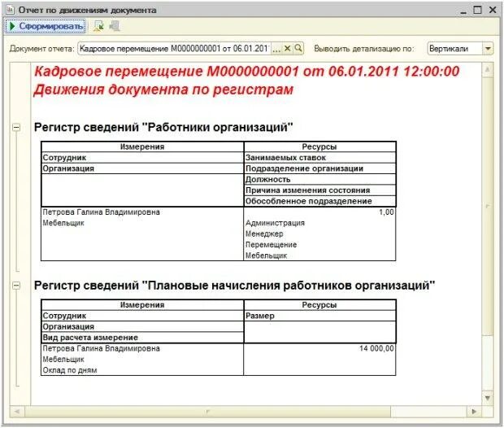Click cell Вид расчета измерение
Screen dimensions: 504x428
click(x=142, y=338)
